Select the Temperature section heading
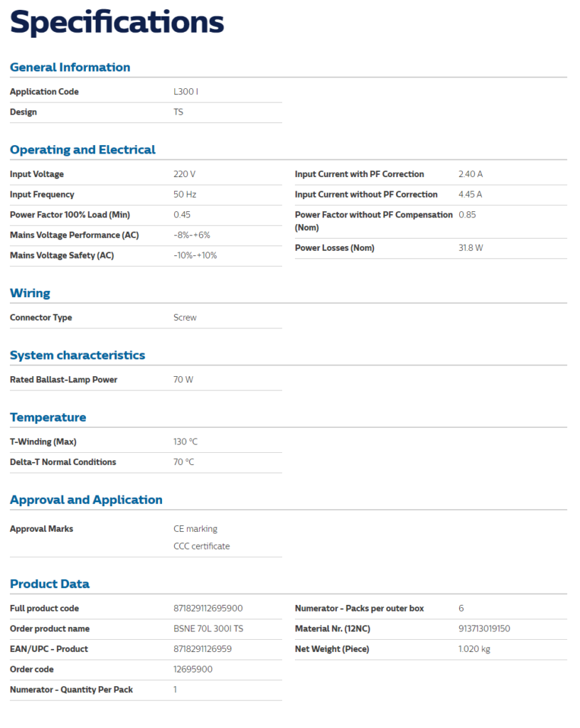The height and width of the screenshot is (728, 580). [x=48, y=417]
